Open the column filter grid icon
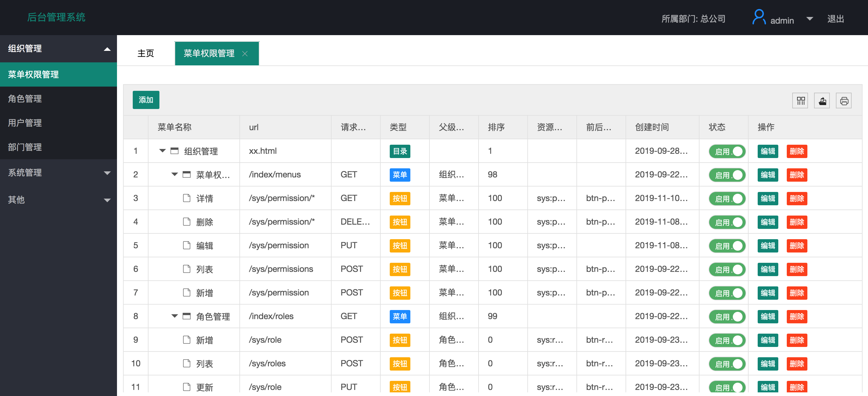Viewport: 868px width, 396px height. [x=800, y=101]
